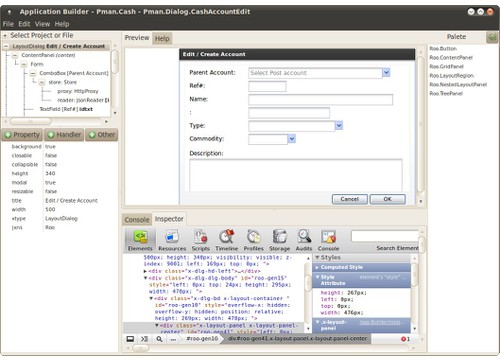Click the xtype value LayoutDialog
The image size is (500, 360).
coord(61,219)
